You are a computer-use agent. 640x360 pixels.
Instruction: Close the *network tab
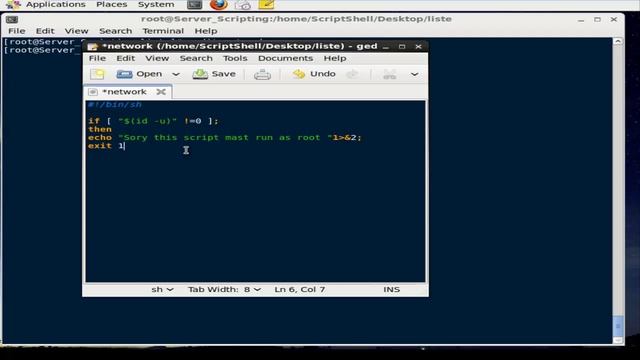click(161, 92)
